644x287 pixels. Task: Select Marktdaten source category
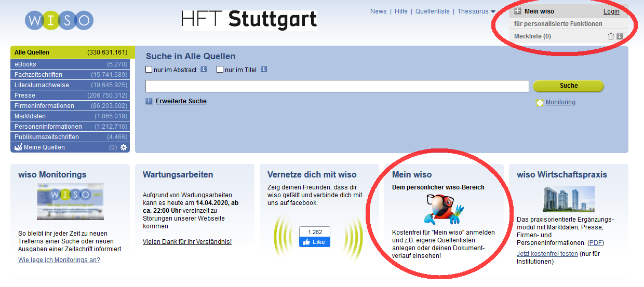tap(70, 116)
